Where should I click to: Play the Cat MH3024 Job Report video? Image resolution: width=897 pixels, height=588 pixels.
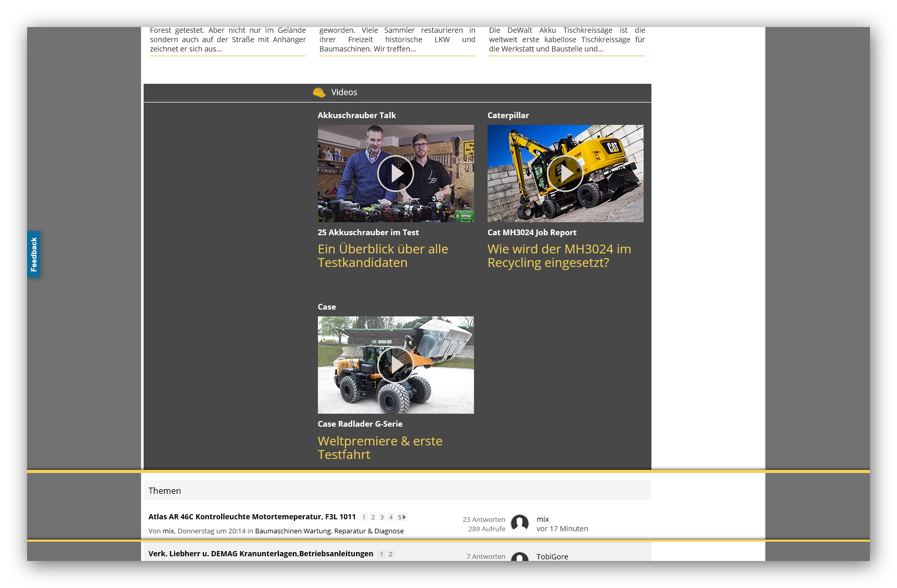click(x=565, y=173)
